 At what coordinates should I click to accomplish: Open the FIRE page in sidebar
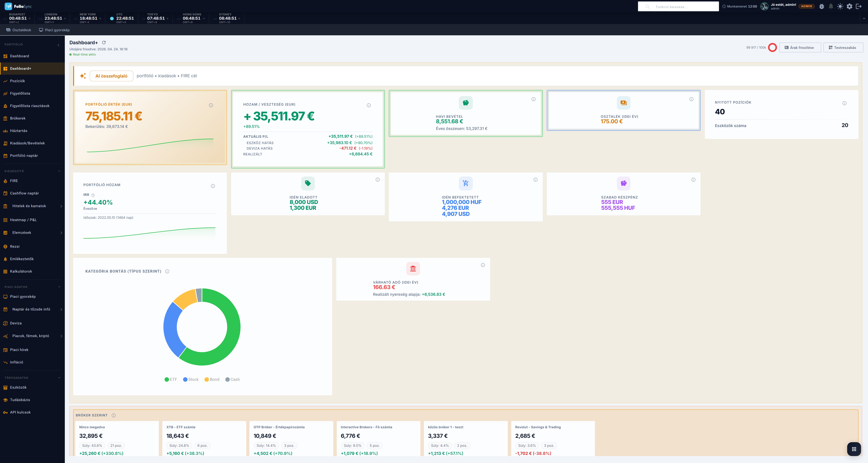pos(32,181)
